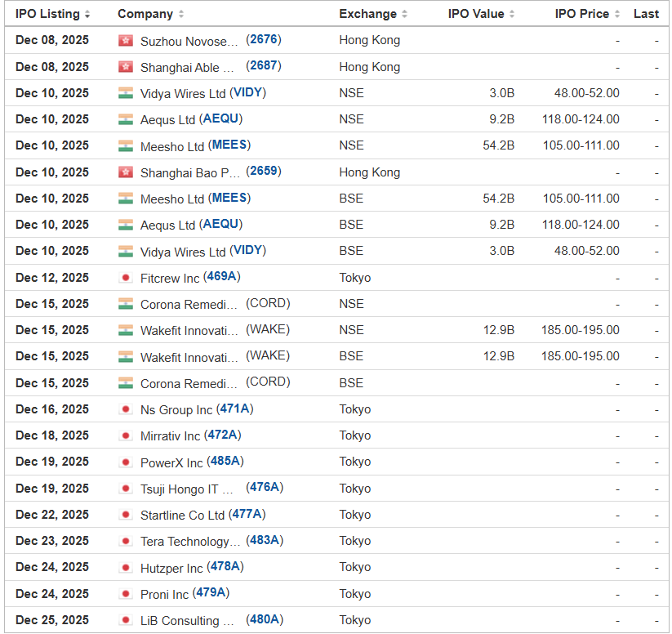Open AEQU ticker link in BSE row

tap(220, 224)
